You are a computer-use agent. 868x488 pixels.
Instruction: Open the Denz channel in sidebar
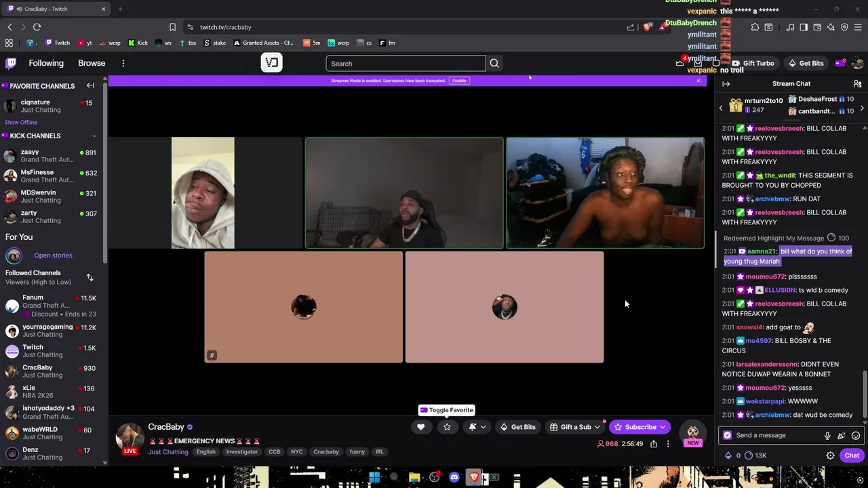pos(51,453)
